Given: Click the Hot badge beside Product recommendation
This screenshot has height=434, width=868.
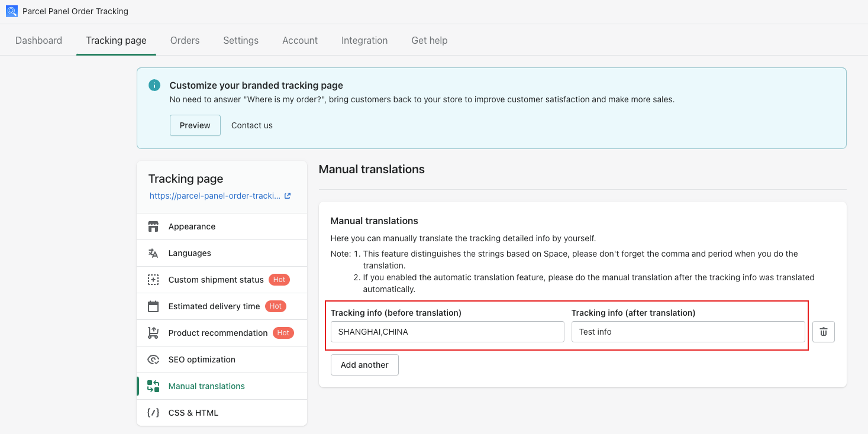Looking at the screenshot, I should (x=283, y=333).
